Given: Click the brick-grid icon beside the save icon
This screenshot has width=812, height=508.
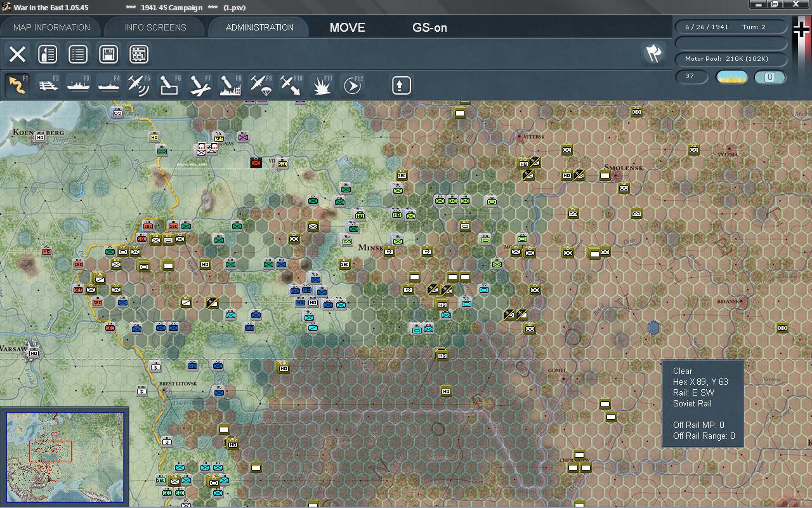Looking at the screenshot, I should (139, 55).
